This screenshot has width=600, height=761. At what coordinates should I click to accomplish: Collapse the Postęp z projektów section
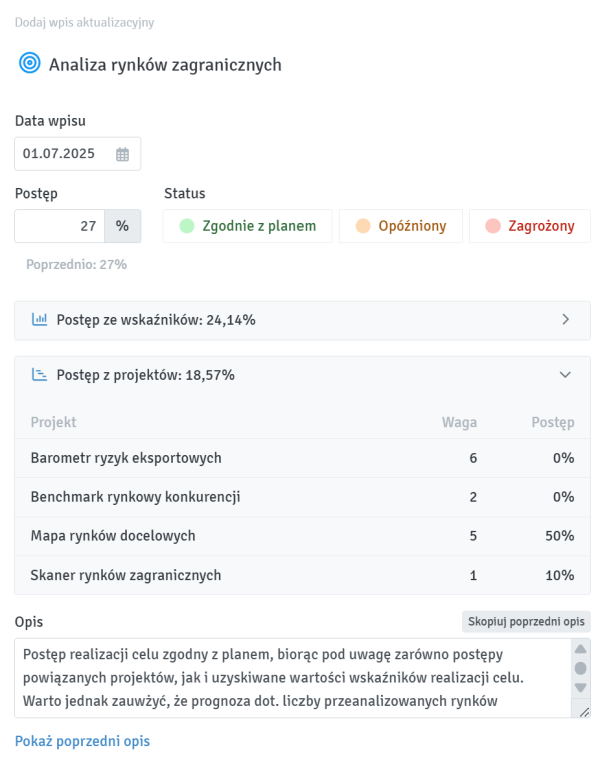[x=565, y=375]
